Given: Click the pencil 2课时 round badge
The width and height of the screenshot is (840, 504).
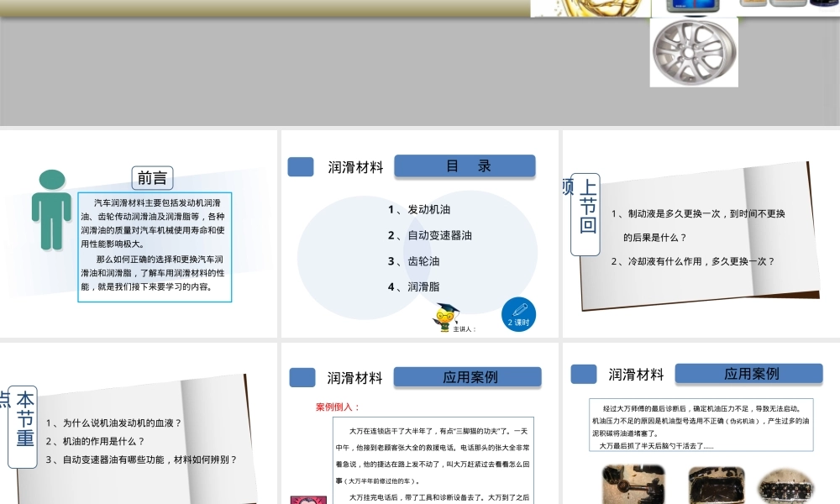Looking at the screenshot, I should 518,314.
